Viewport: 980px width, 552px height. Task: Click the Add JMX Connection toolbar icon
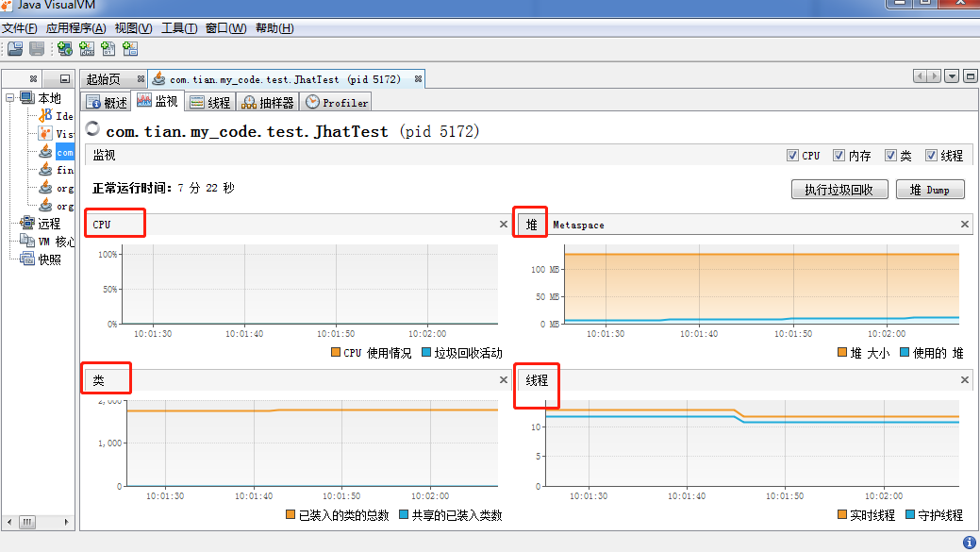tap(87, 49)
